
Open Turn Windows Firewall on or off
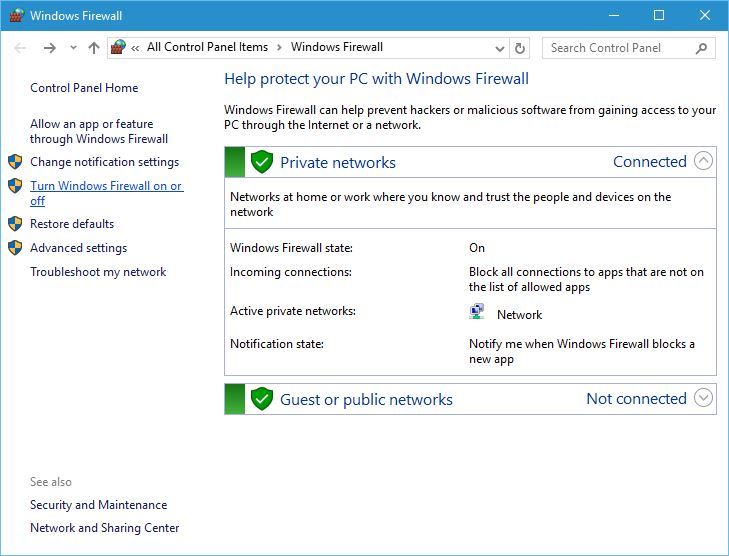pyautogui.click(x=106, y=193)
